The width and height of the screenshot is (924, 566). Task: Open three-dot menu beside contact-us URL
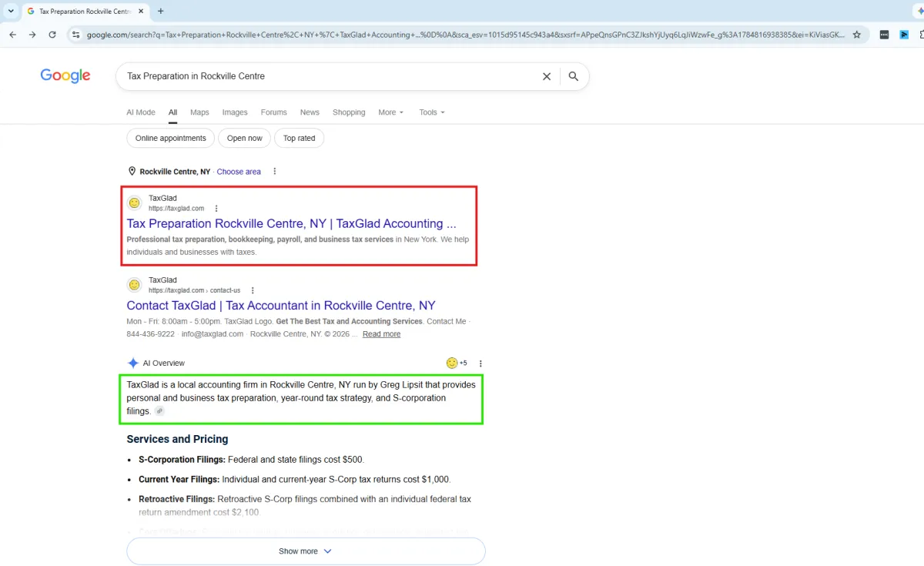[253, 290]
